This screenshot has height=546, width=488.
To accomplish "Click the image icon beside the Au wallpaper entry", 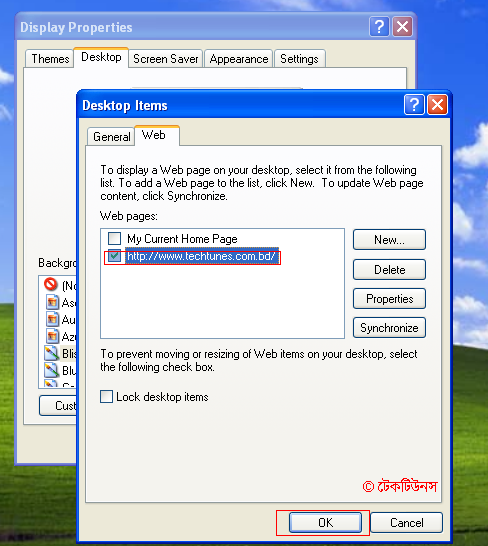I will pyautogui.click(x=52, y=319).
